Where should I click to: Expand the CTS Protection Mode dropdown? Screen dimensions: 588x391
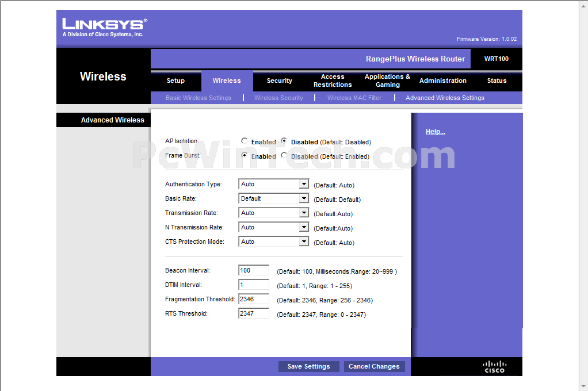point(273,241)
